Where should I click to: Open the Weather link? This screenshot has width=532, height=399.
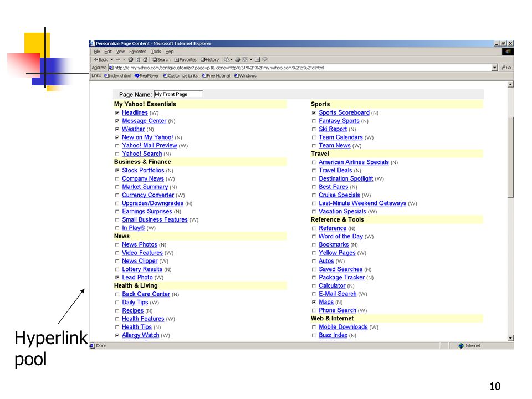tap(134, 129)
